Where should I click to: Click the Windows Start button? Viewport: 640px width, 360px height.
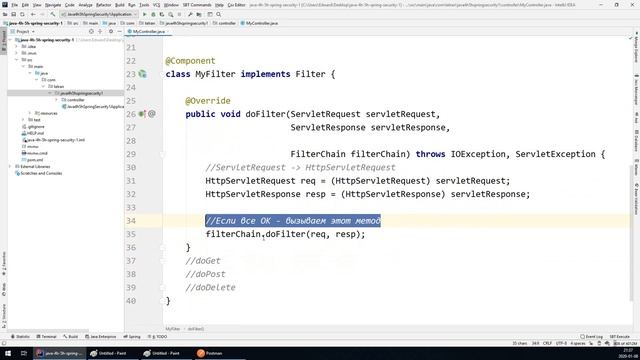8,353
